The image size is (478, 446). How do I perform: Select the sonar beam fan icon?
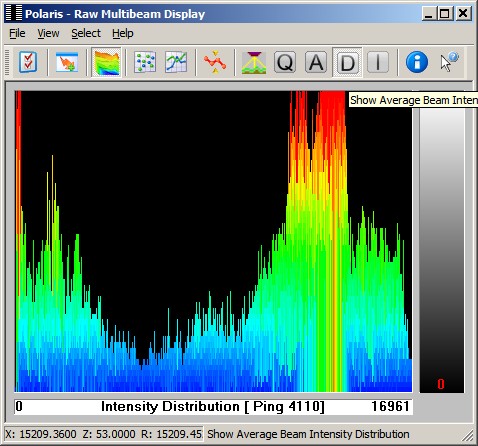point(254,63)
